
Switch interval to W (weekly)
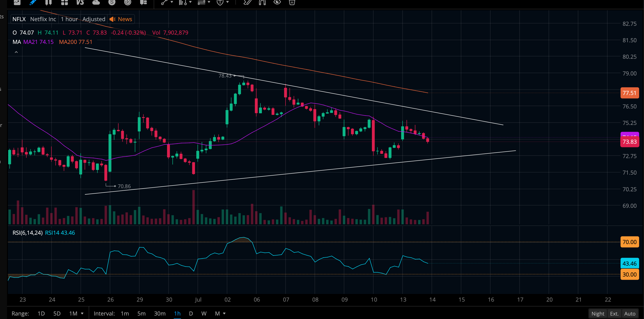pyautogui.click(x=204, y=313)
